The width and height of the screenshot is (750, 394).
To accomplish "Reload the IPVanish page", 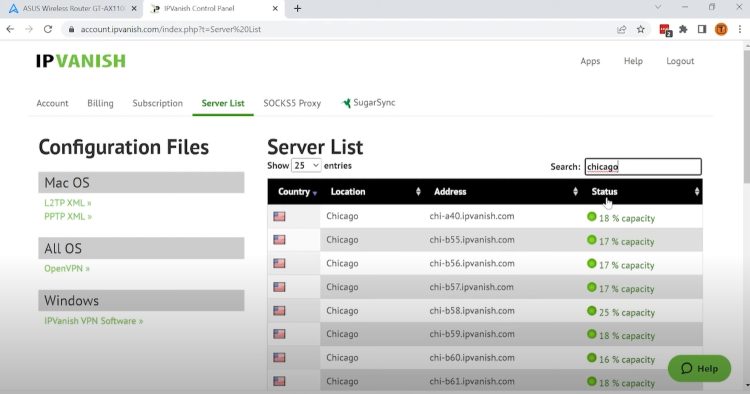I will pyautogui.click(x=48, y=29).
